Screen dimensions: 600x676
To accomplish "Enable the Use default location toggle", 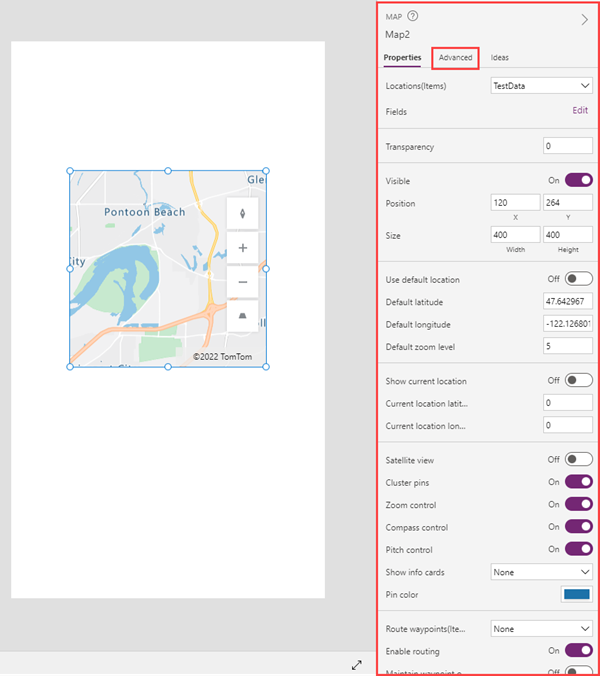I will coord(579,279).
